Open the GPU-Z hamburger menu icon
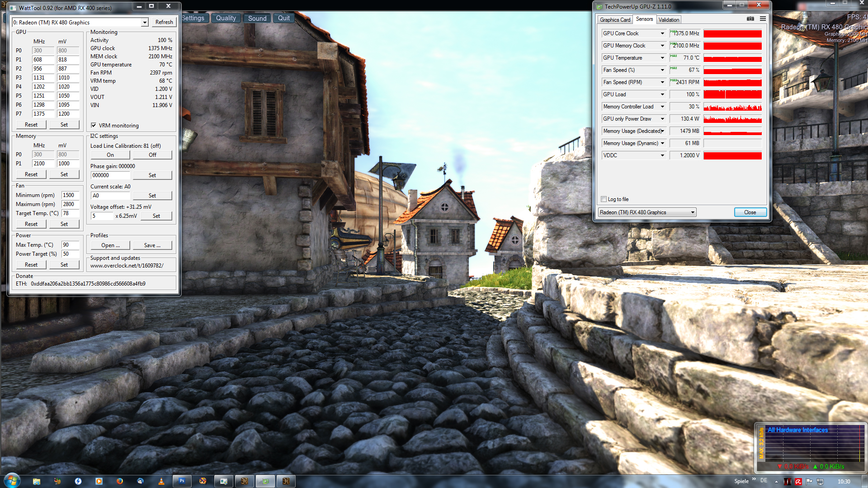 pos(763,19)
